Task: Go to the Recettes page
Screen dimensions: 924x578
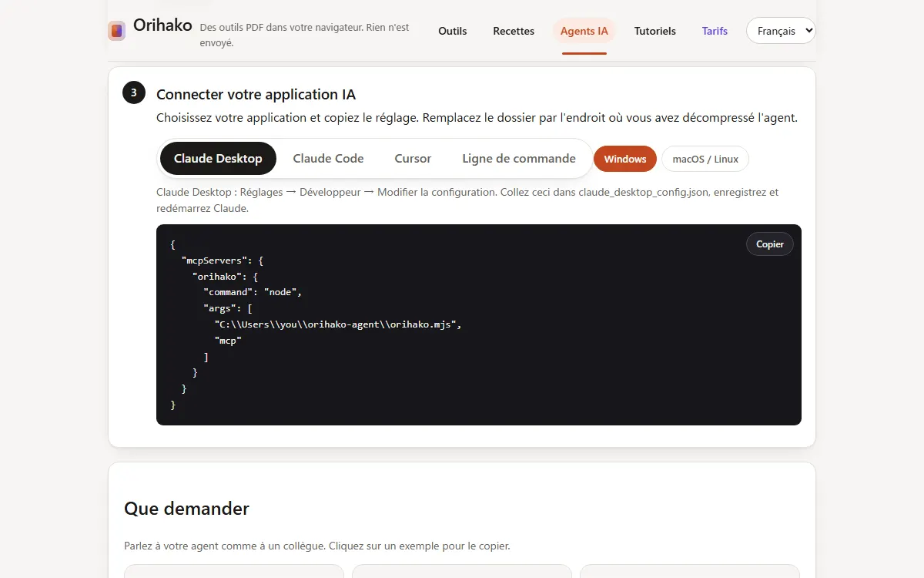Action: pos(514,31)
